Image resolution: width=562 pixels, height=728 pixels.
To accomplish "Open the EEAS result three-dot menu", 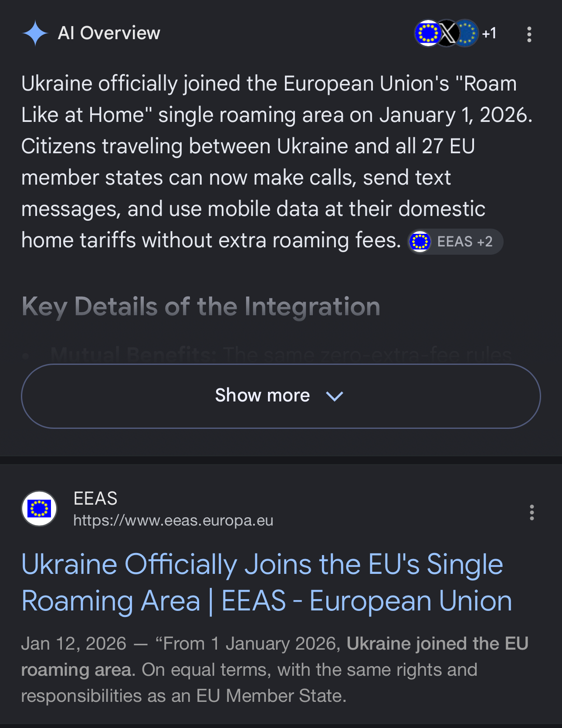I will coord(532,512).
